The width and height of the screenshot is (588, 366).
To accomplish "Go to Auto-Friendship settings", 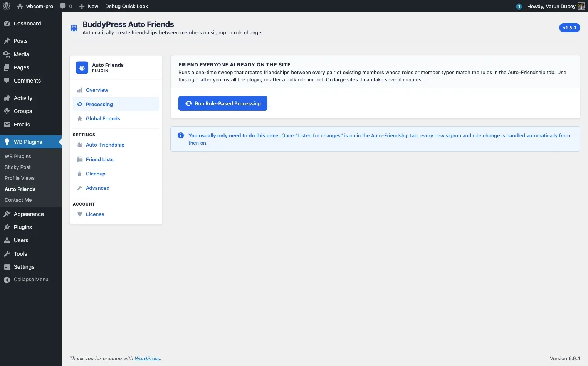I will pos(116,145).
